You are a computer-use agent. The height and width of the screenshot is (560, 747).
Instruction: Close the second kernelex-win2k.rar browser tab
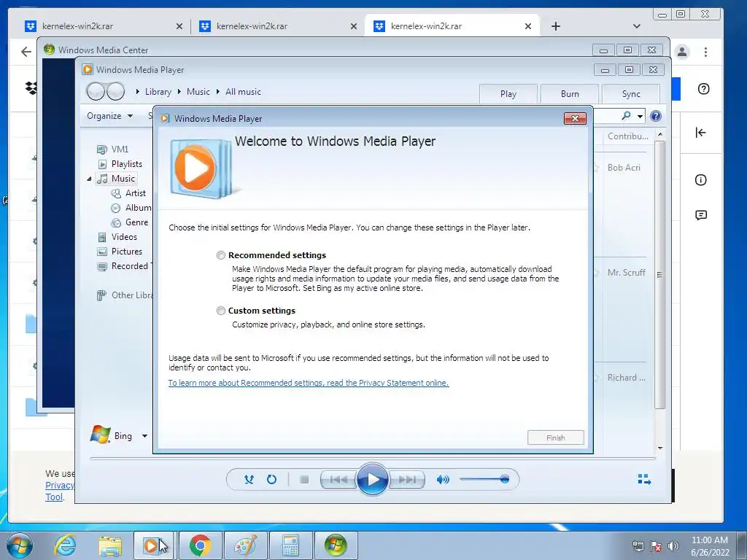[354, 26]
